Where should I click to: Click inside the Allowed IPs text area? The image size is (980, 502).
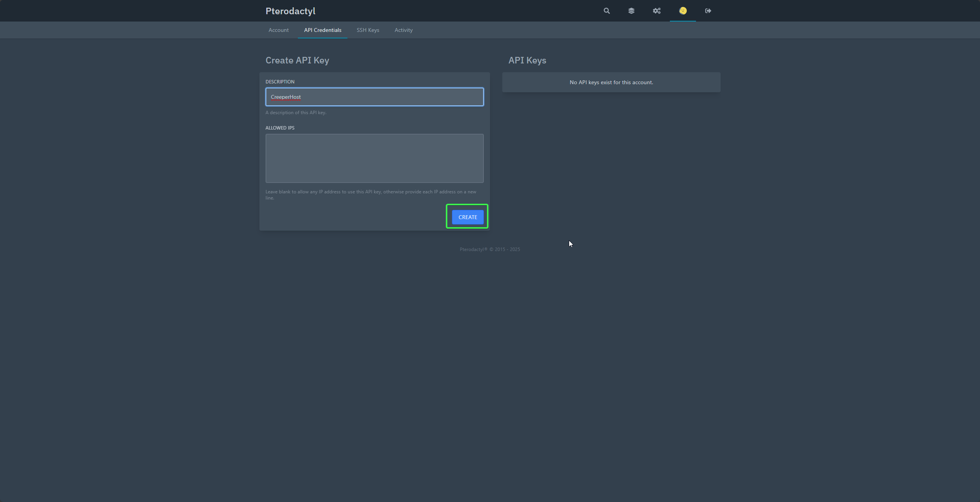click(375, 158)
